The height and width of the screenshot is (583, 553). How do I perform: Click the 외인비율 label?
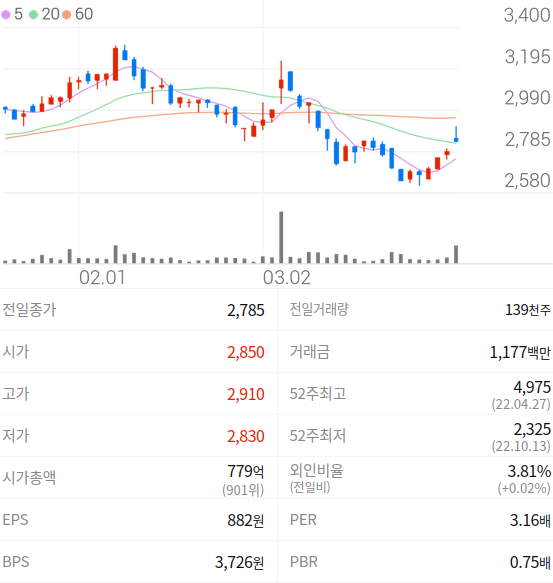[x=316, y=471]
